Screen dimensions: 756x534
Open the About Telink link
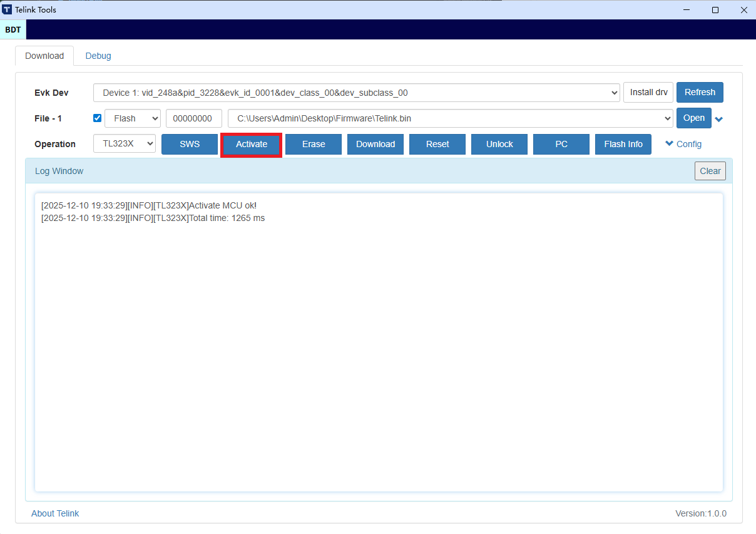55,513
